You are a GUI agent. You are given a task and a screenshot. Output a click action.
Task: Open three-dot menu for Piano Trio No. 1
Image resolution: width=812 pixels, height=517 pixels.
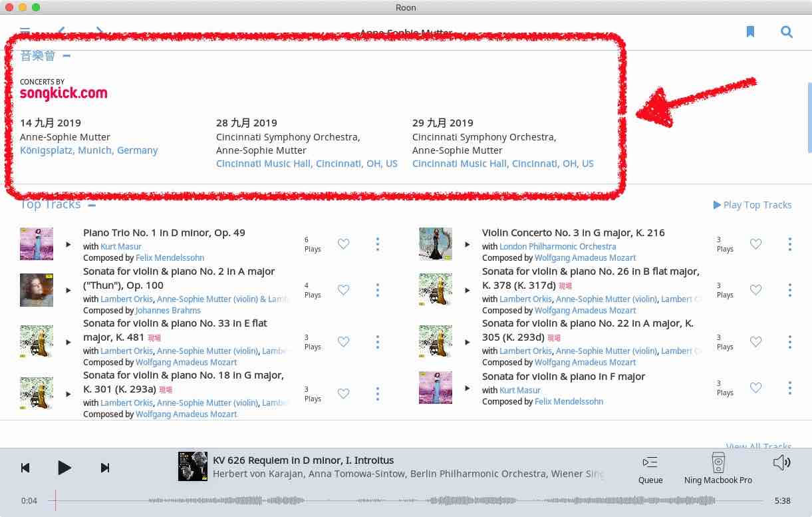378,244
